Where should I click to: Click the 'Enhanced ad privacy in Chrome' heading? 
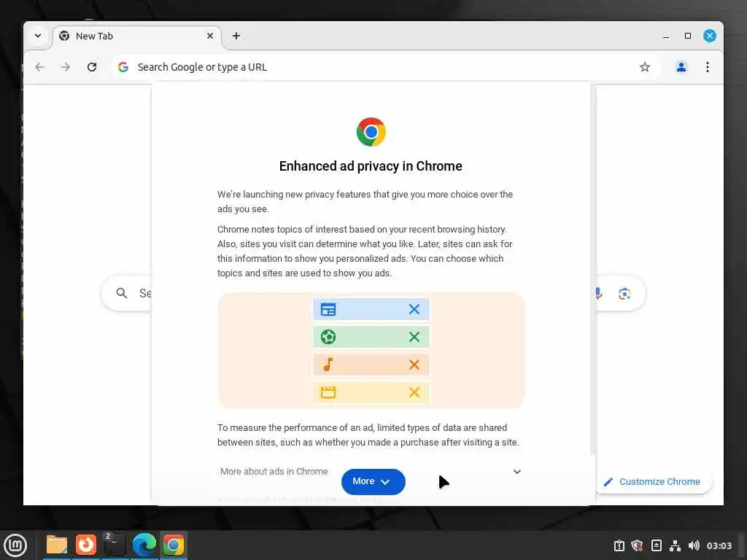point(371,166)
